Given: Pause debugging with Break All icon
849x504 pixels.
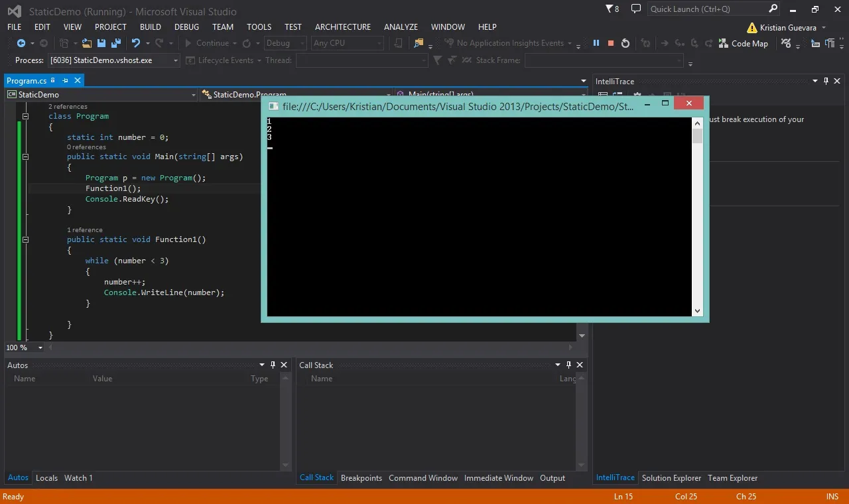Looking at the screenshot, I should point(596,43).
